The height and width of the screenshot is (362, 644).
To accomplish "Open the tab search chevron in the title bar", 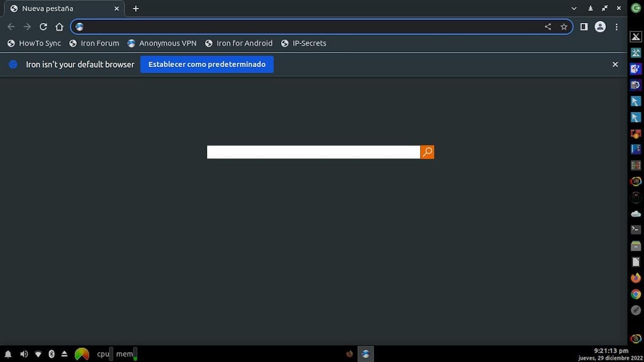I will pos(574,8).
